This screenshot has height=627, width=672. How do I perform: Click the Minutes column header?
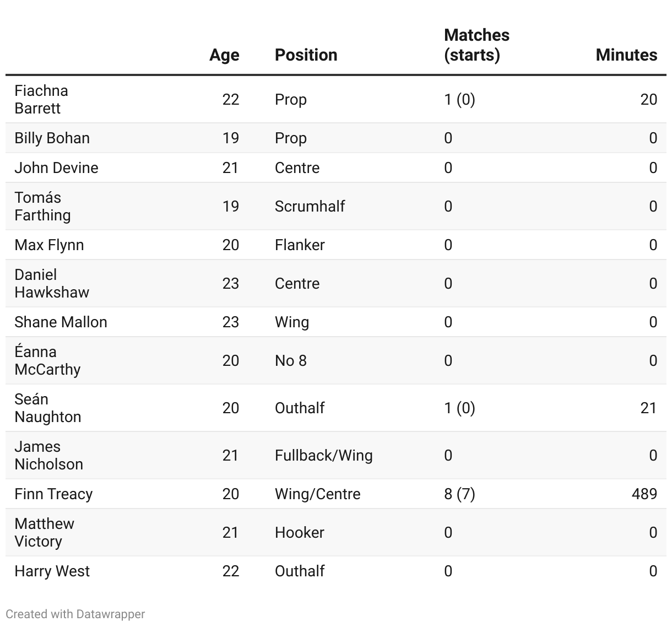(x=626, y=55)
